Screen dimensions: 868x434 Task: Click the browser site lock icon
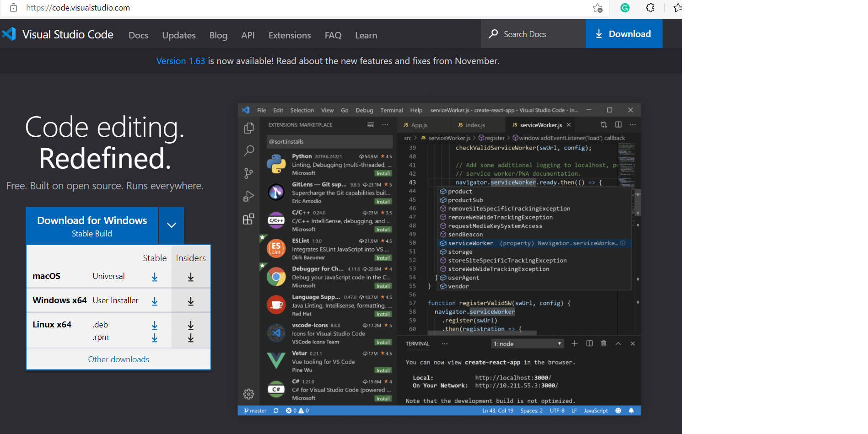[14, 8]
